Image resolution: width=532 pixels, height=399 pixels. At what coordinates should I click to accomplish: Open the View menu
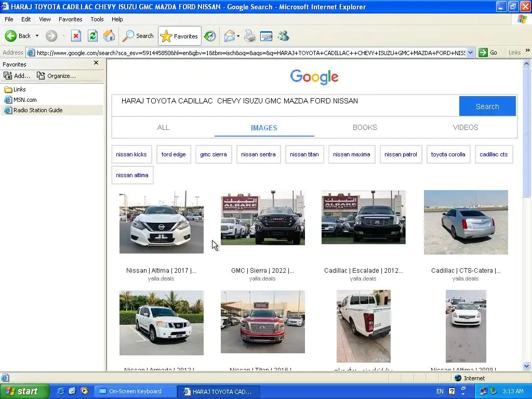pos(45,19)
